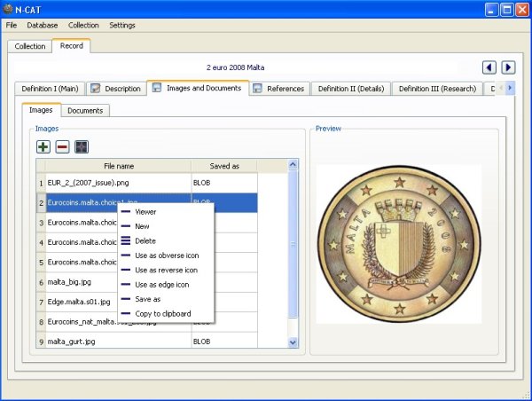Go to next record arrow

pos(508,67)
